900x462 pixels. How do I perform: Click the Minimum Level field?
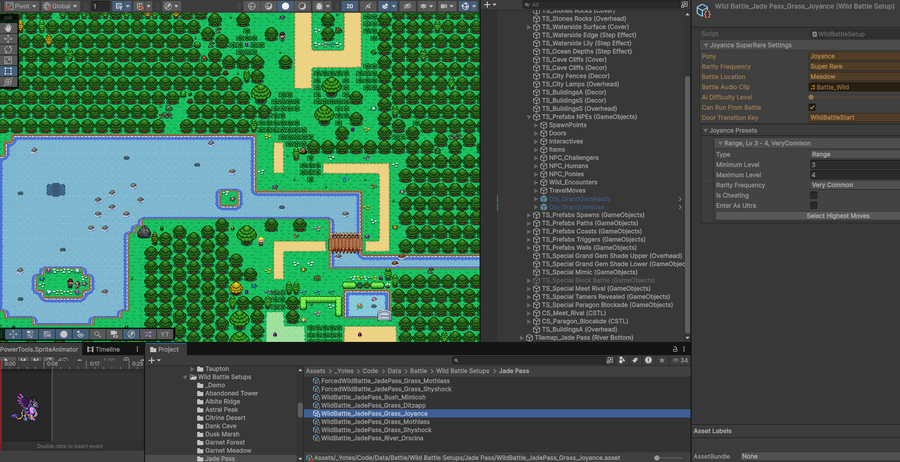pos(855,165)
